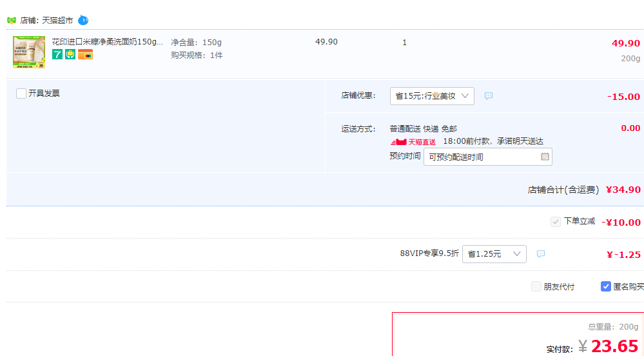Uncheck the 匿名购买 checkbox
This screenshot has height=356, width=644.
tap(605, 286)
